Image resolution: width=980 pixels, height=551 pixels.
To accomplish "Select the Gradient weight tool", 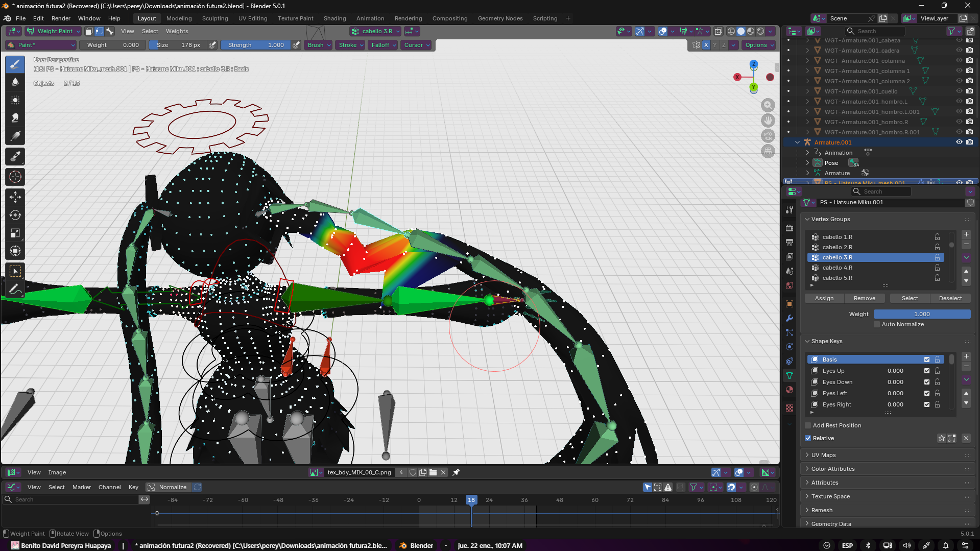I will point(15,136).
